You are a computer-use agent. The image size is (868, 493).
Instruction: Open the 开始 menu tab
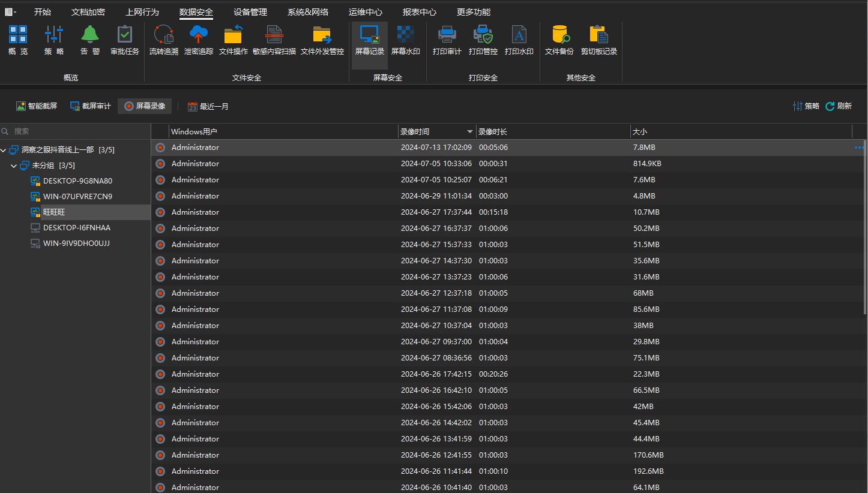click(x=43, y=12)
